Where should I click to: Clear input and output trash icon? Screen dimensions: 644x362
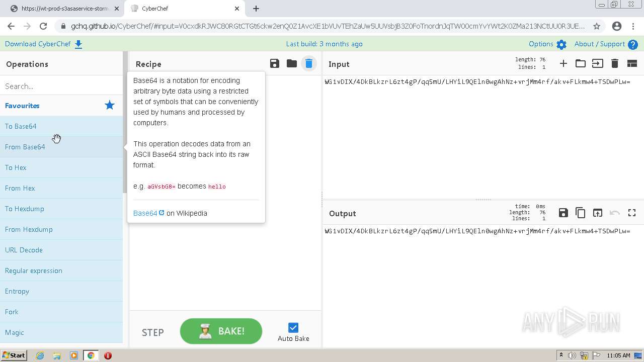[614, 63]
